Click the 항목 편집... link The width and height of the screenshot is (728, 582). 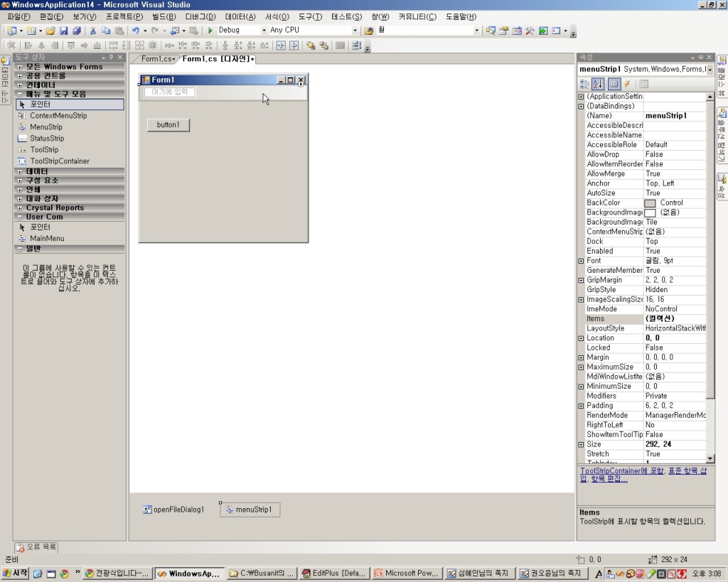609,478
